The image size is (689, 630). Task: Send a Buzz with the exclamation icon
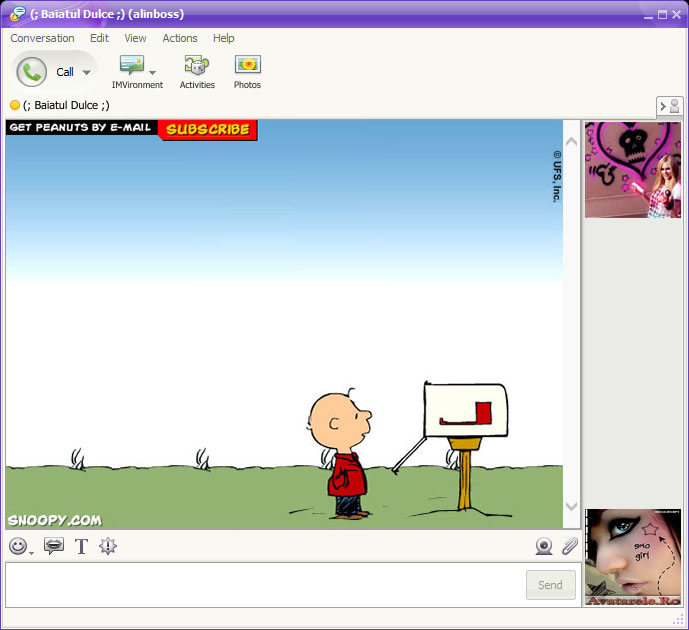click(108, 546)
